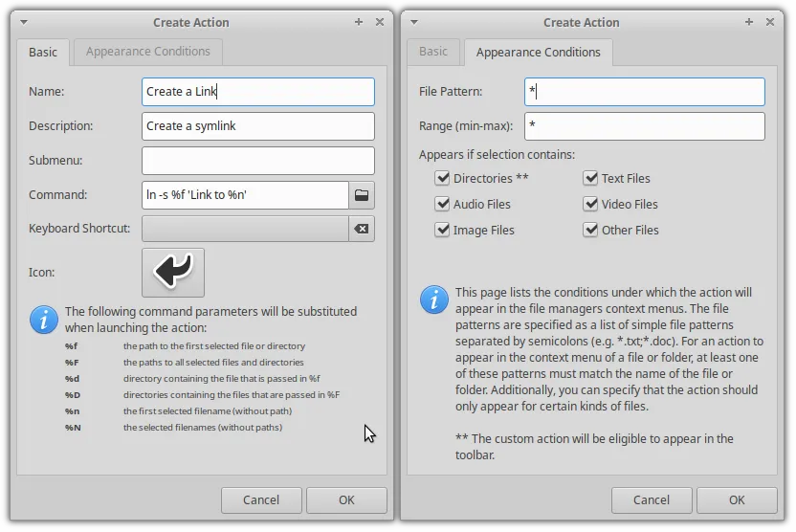Uncheck the Directories checkbox
Image resolution: width=796 pixels, height=532 pixels.
pyautogui.click(x=442, y=178)
